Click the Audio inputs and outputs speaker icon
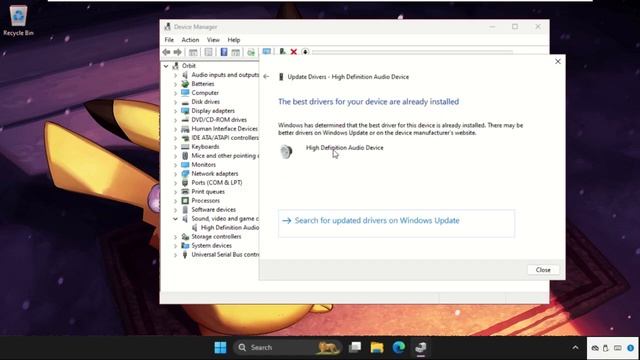The width and height of the screenshot is (640, 360). click(x=185, y=75)
